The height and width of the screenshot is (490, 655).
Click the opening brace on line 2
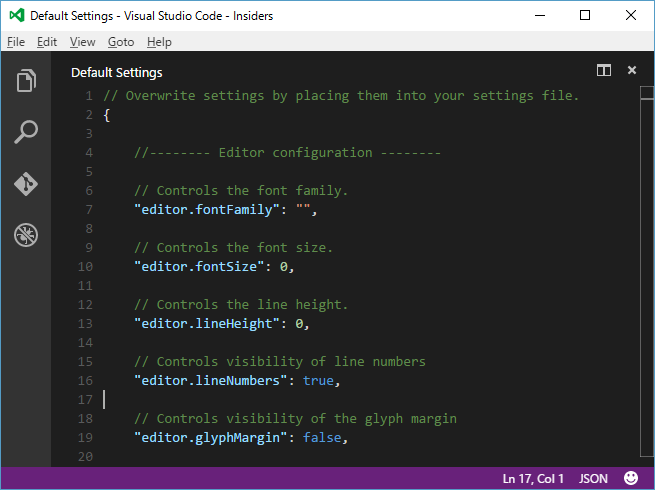click(x=107, y=114)
